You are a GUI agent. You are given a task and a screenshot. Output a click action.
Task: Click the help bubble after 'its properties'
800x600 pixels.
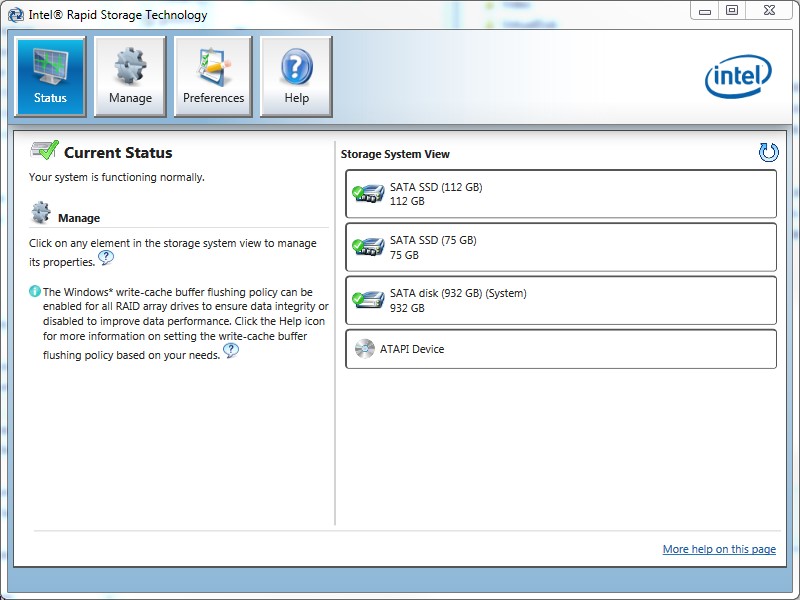(104, 257)
